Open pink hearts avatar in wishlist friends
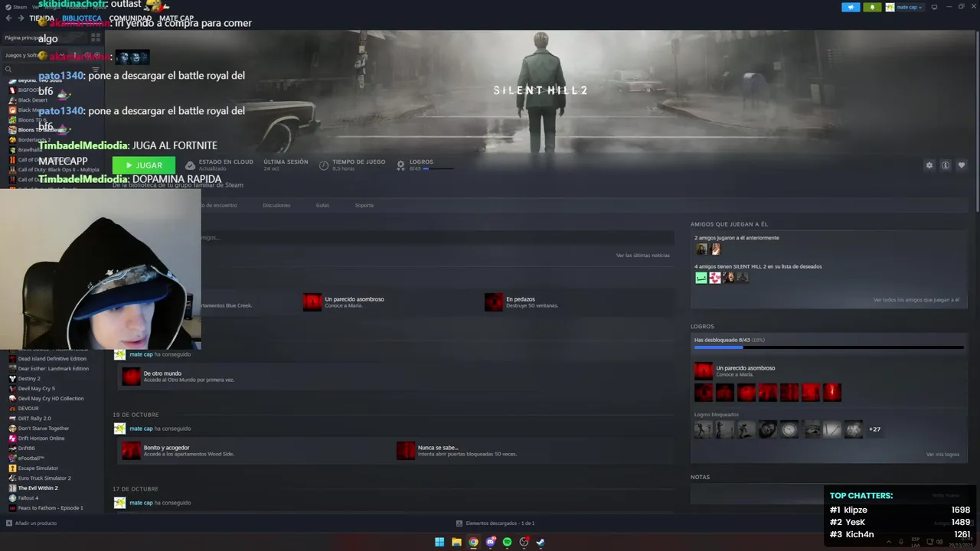 714,278
